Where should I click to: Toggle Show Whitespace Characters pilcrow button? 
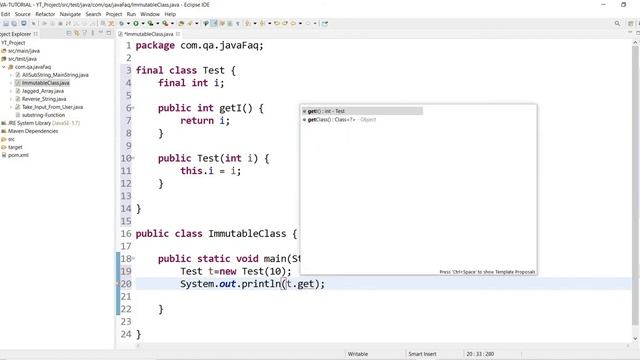coord(238,23)
